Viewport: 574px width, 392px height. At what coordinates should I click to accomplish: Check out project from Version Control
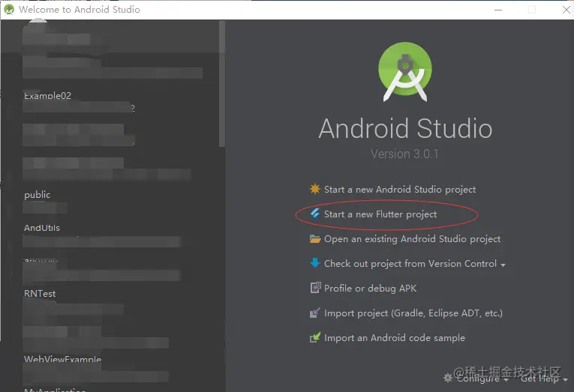click(x=410, y=264)
